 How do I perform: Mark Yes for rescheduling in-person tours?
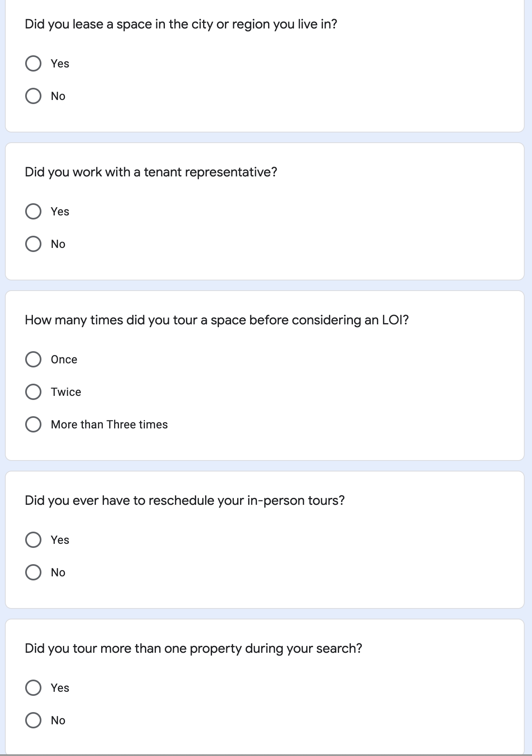point(33,540)
